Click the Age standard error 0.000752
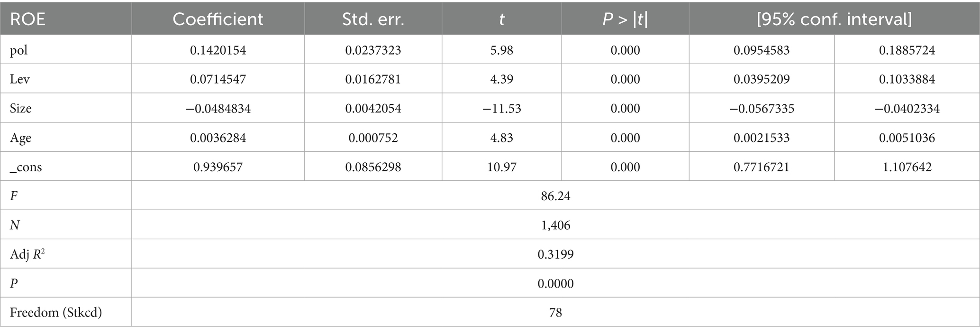The width and height of the screenshot is (980, 335). 373,138
